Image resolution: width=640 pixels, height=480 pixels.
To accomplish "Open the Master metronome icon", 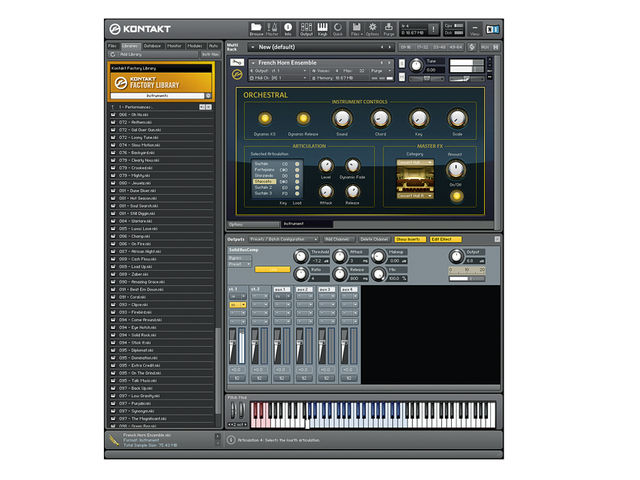I will (x=272, y=29).
